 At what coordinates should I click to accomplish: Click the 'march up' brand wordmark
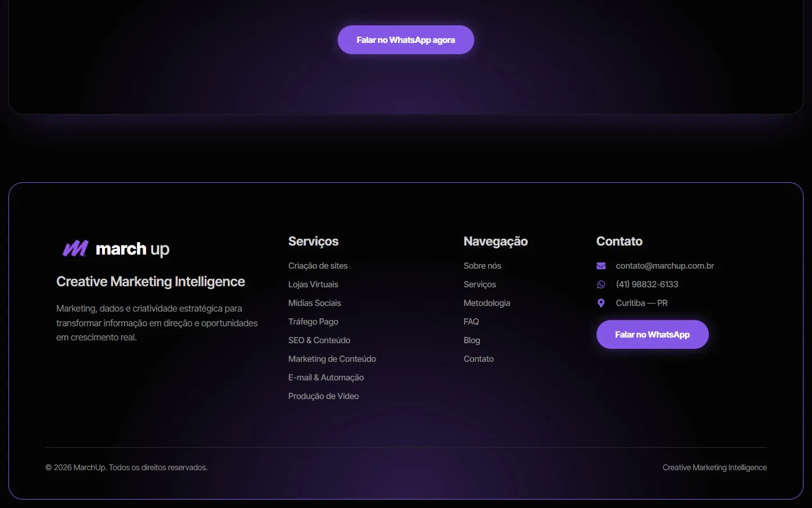(133, 249)
